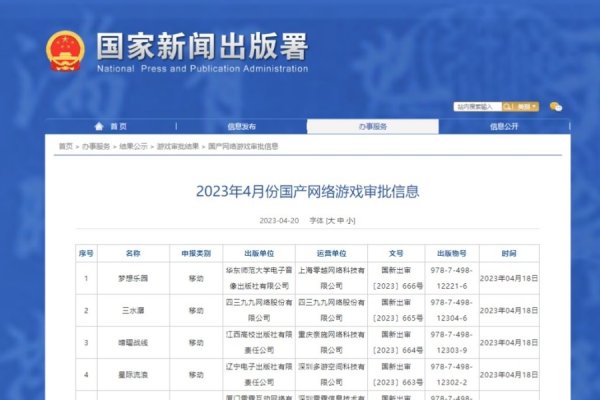Click the 名称 column header
Viewport: 600px width, 400px height.
[133, 253]
